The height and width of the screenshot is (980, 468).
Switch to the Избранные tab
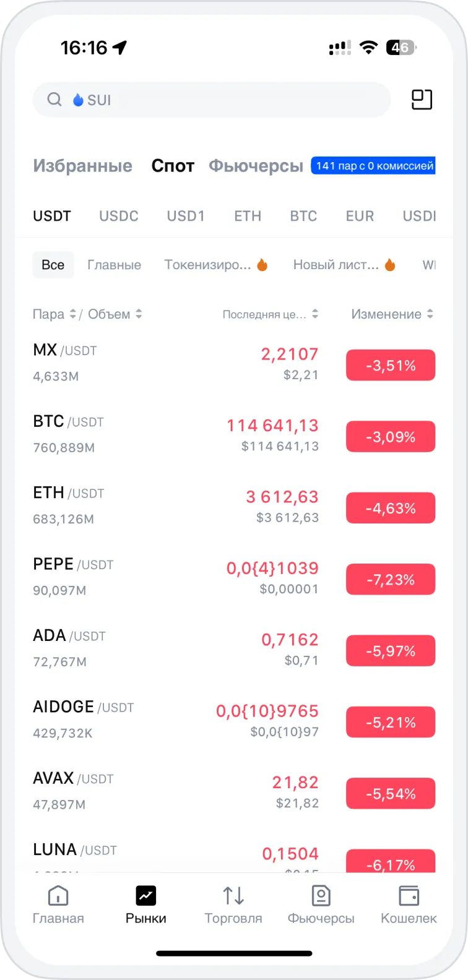tap(82, 166)
